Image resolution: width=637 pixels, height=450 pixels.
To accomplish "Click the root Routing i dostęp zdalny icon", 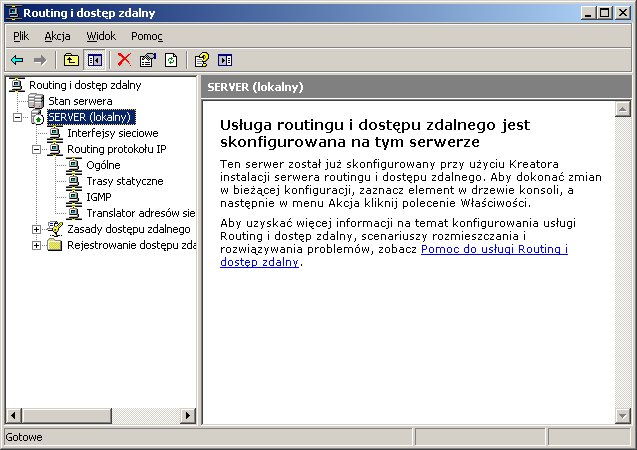I will tap(17, 84).
